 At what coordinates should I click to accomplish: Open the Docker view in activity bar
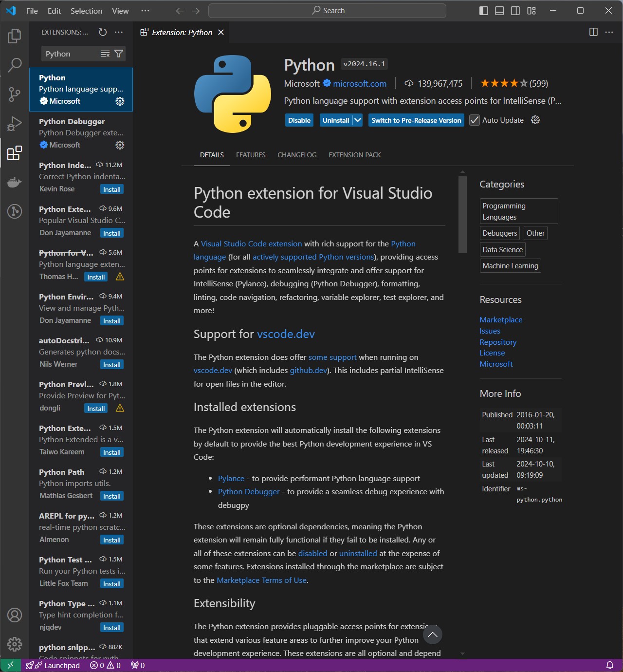[15, 182]
